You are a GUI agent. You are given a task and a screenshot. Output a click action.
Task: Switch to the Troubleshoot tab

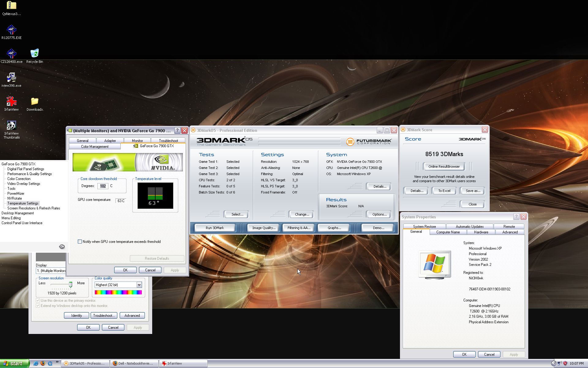(168, 140)
